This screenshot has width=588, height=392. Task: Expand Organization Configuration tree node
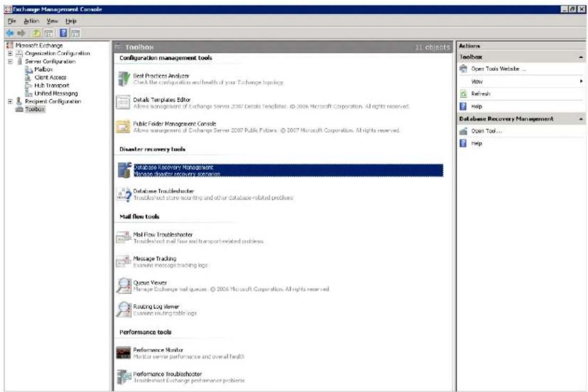click(10, 53)
